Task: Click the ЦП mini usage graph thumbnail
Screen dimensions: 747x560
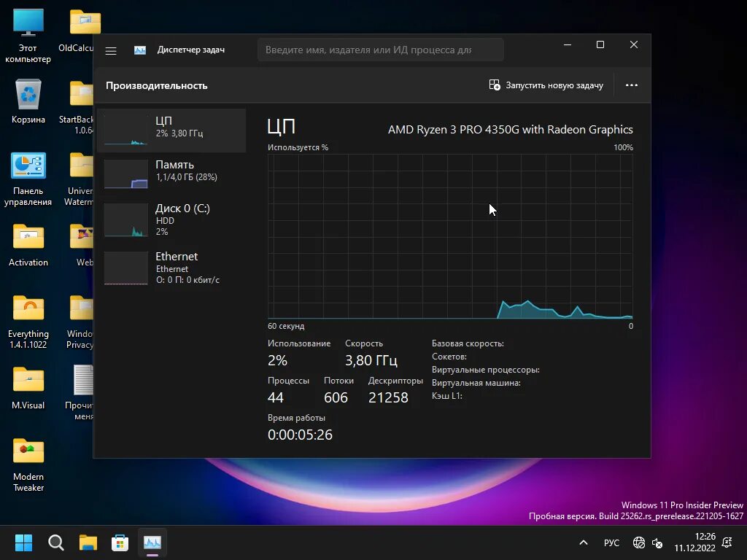Action: [x=126, y=130]
